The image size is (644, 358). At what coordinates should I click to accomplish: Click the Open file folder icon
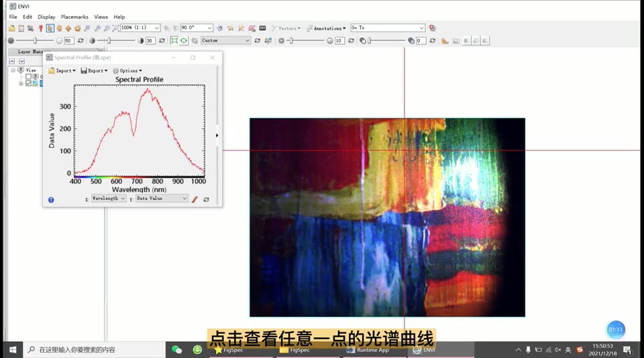[11, 28]
